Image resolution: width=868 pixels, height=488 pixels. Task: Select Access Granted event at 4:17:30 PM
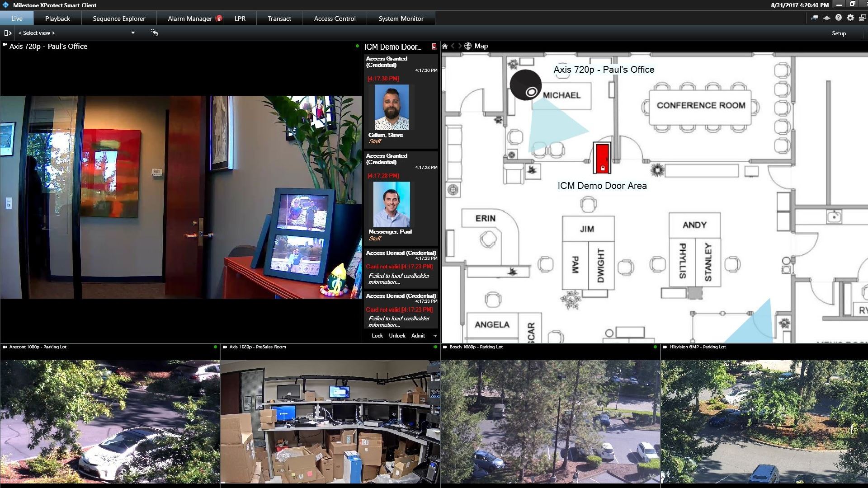click(401, 101)
